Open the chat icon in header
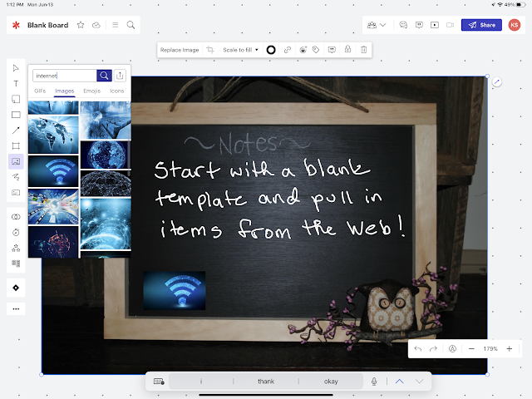This screenshot has height=399, width=532. coord(403,25)
